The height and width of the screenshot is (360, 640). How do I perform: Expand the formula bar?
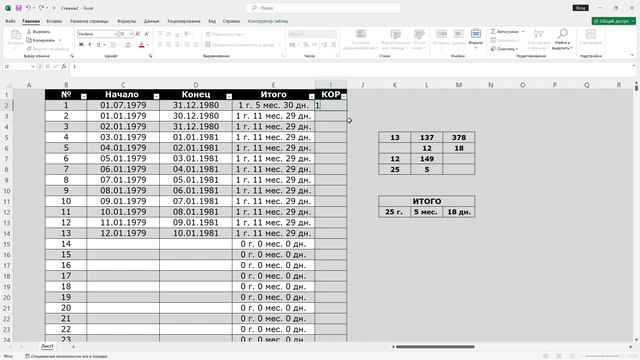(634, 66)
